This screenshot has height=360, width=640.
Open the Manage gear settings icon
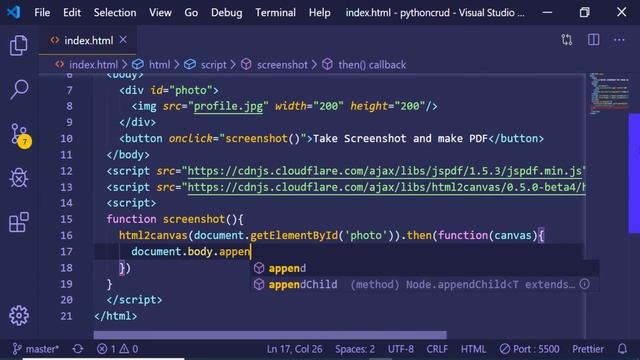19,315
